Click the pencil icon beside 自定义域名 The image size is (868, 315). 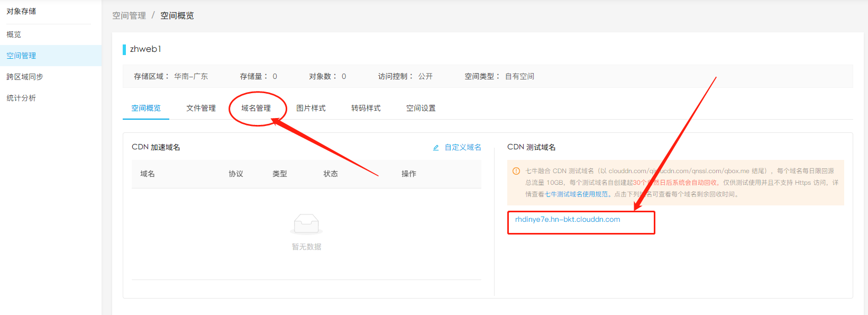pyautogui.click(x=436, y=148)
